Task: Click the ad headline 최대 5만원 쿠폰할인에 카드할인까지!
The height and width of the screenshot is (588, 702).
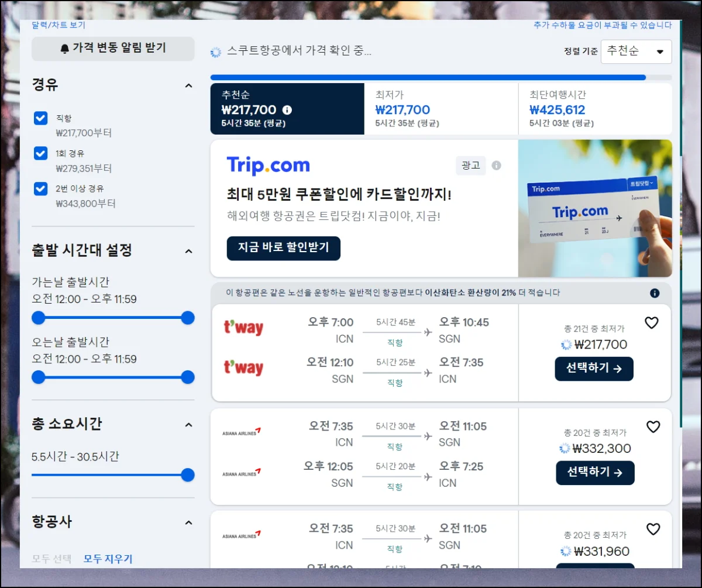Action: (339, 194)
